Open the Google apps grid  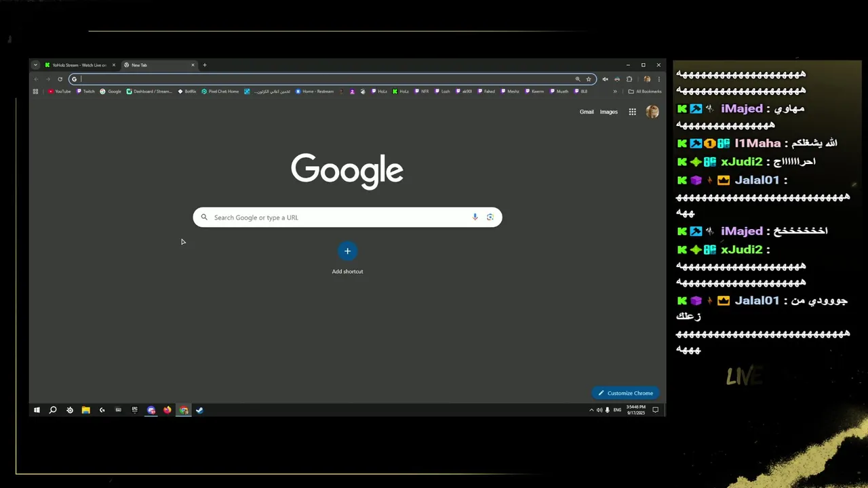[632, 112]
